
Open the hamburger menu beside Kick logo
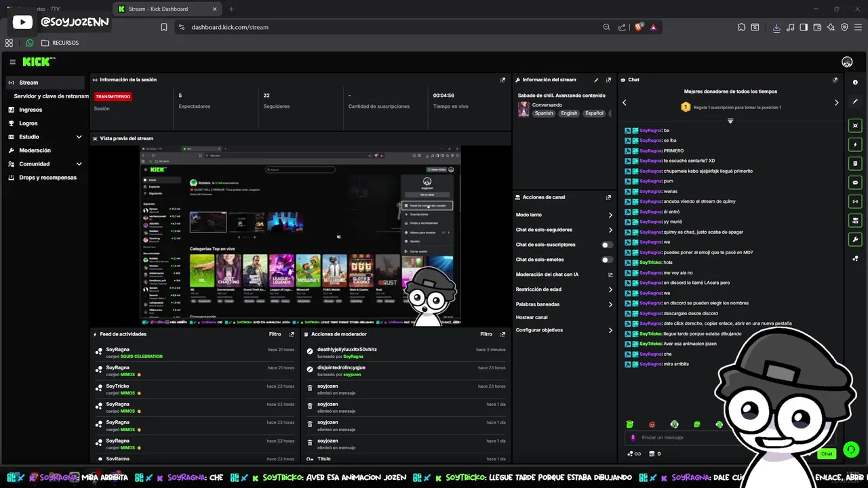click(x=12, y=62)
